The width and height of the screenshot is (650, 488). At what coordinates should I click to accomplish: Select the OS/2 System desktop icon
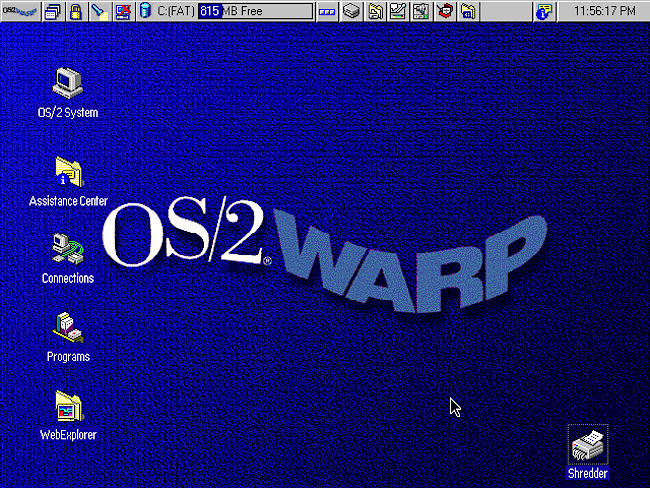coord(68,94)
